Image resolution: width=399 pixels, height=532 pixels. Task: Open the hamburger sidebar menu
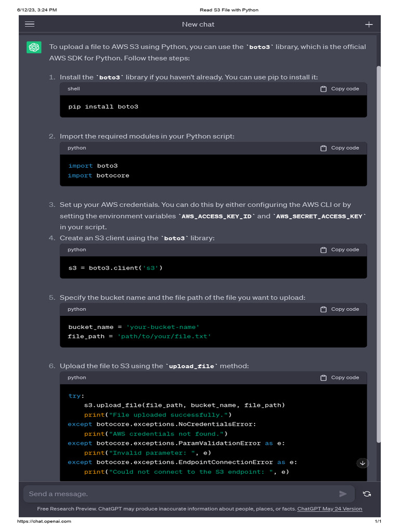30,24
